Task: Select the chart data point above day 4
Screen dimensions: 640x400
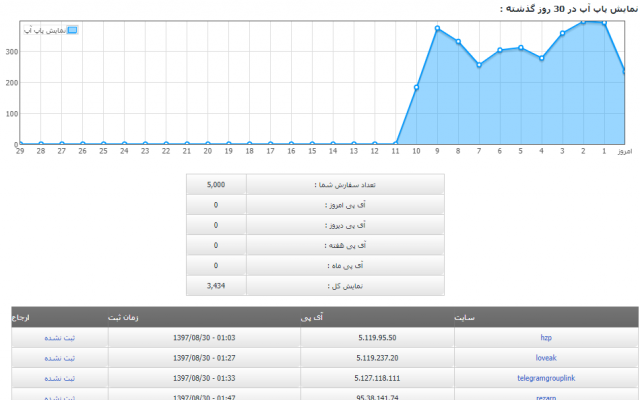Action: (542, 58)
